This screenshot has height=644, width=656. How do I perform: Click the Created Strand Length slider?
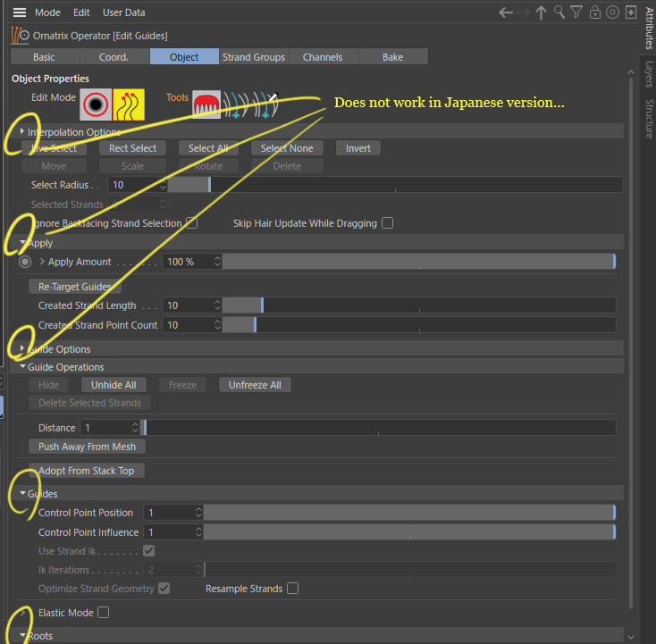[418, 305]
